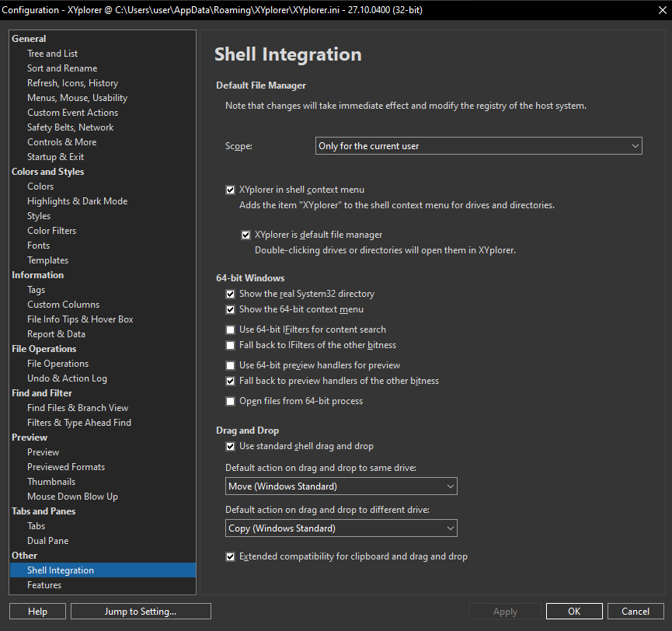672x631 pixels.
Task: Open the different-drive drag action dropdown
Action: point(339,528)
